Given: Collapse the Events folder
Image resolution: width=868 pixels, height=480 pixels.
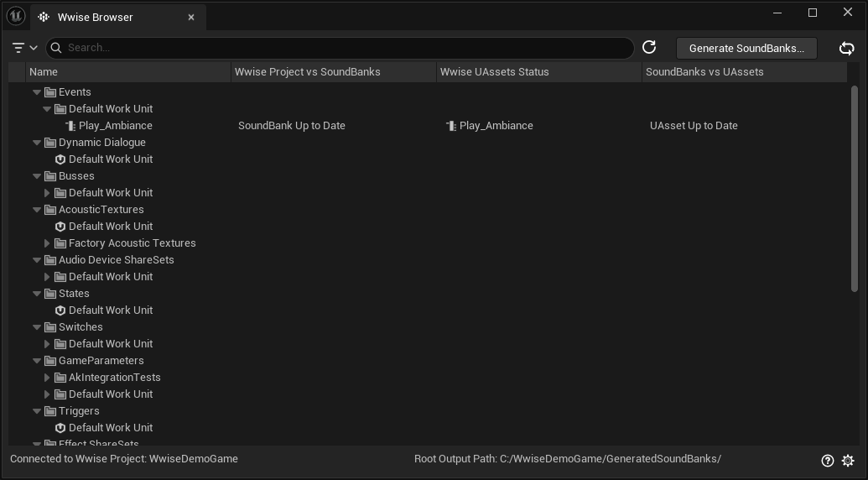Looking at the screenshot, I should pos(37,92).
